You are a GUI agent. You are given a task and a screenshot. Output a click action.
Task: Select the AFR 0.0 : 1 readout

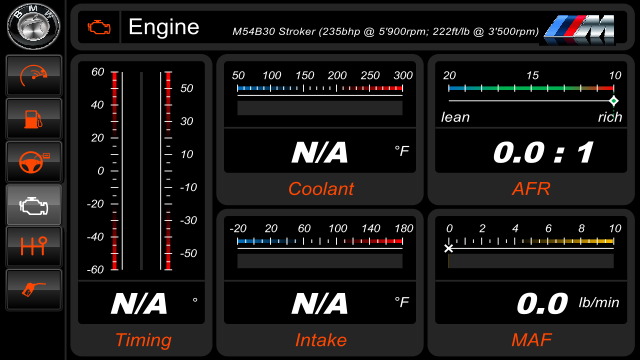pos(543,152)
